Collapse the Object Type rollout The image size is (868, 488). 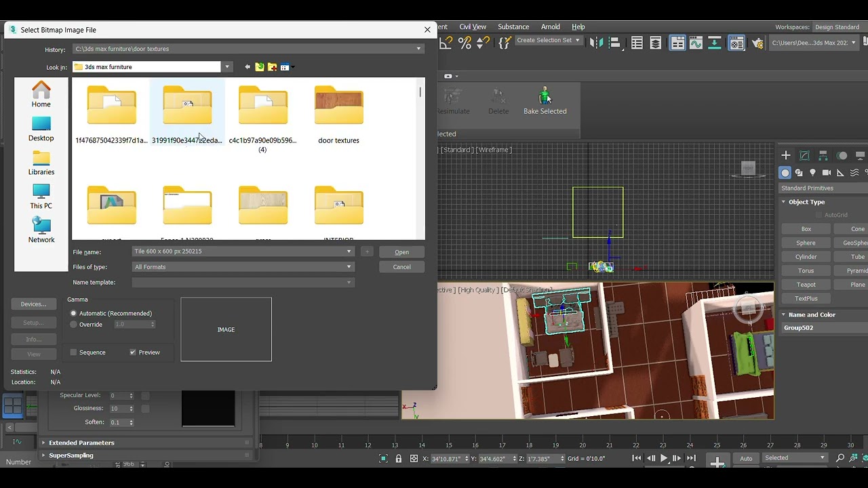coord(783,202)
